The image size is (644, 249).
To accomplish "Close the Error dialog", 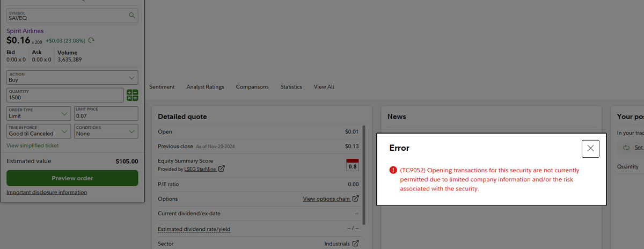I will click(590, 148).
